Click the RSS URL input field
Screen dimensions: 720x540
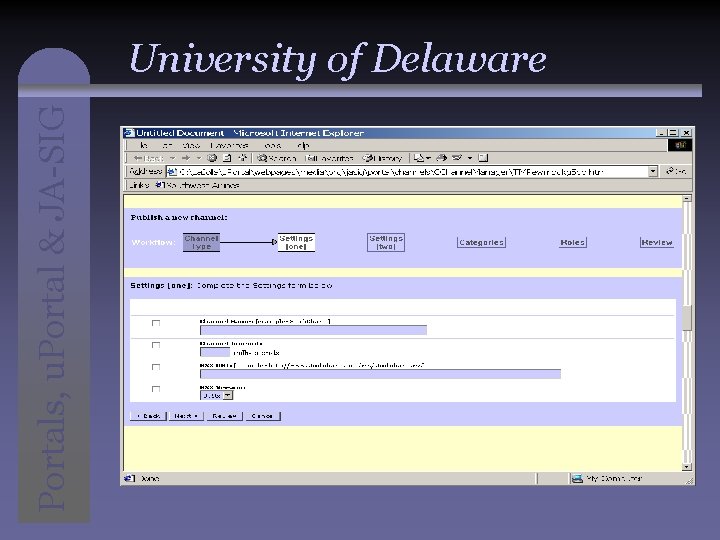380,374
